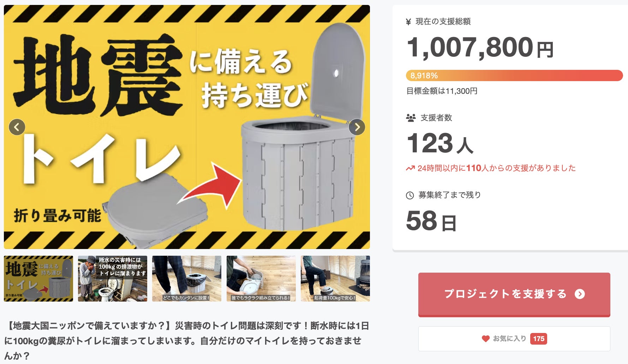This screenshot has width=628, height=364.
Task: Select the 誰でもラクラク組み立てられる thumbnail
Action: click(261, 279)
